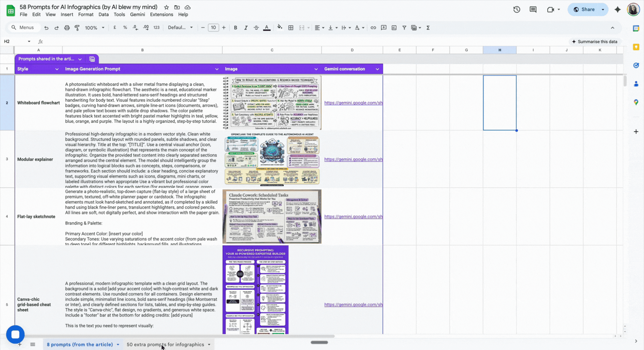This screenshot has height=350, width=644.
Task: Open the Extensions menu
Action: coord(161,15)
